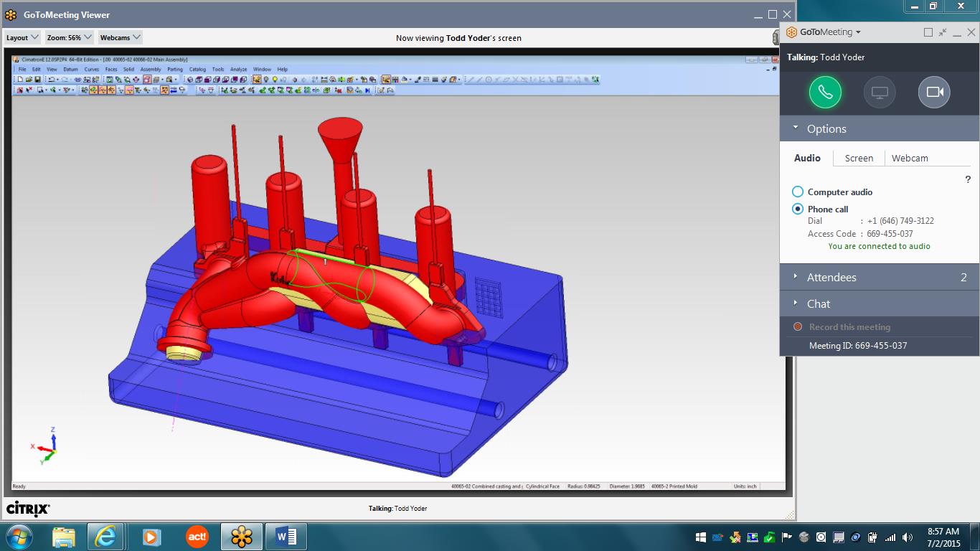Click the dial number +1 (646) 749-3122
The width and height of the screenshot is (980, 551).
900,221
